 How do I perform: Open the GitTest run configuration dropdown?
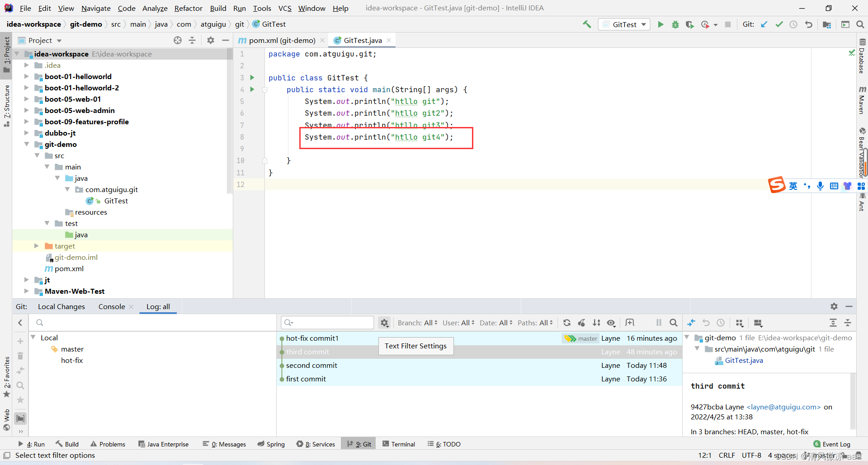tap(624, 24)
